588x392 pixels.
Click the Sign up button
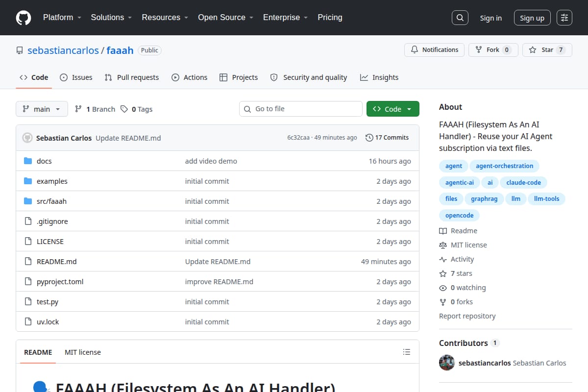pyautogui.click(x=532, y=18)
